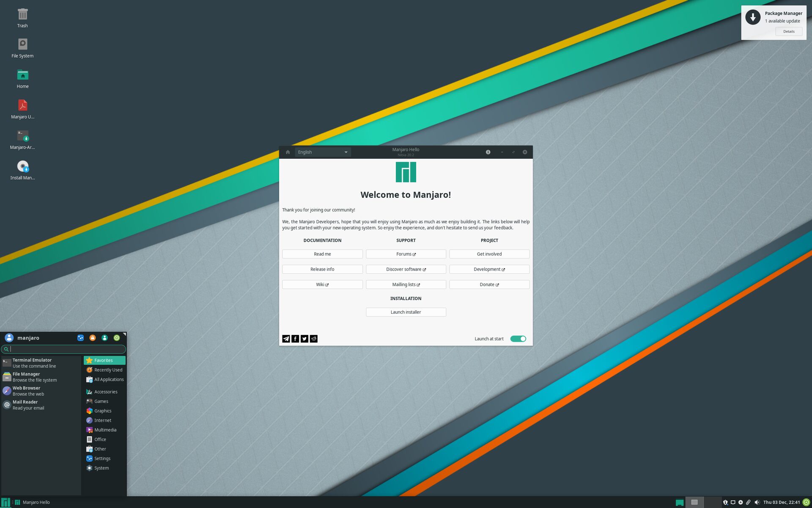Screen dimensions: 812x508
Task: Click the Reddit social icon link
Action: click(313, 338)
